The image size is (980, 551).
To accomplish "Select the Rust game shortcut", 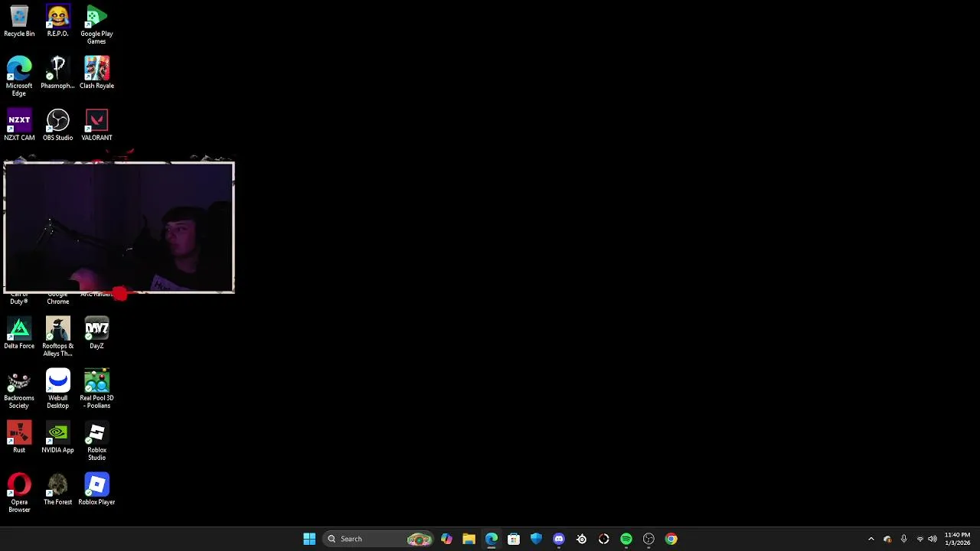I will pyautogui.click(x=19, y=438).
